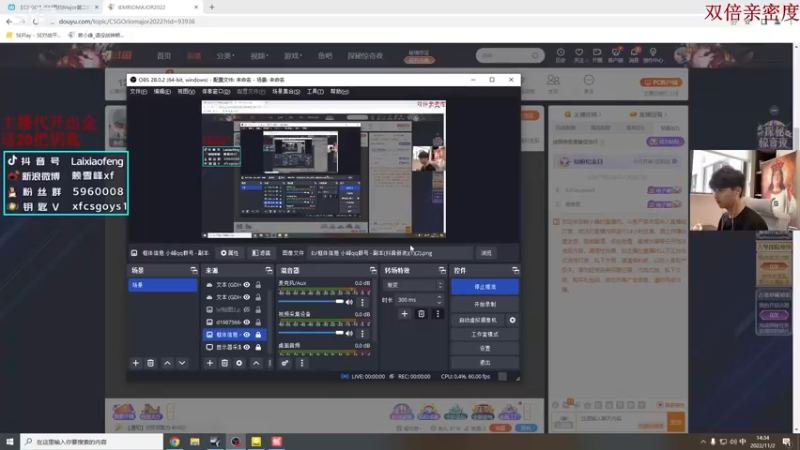Open mic/Aux channel options menu
Viewport: 800px width, 450px height.
(x=363, y=302)
